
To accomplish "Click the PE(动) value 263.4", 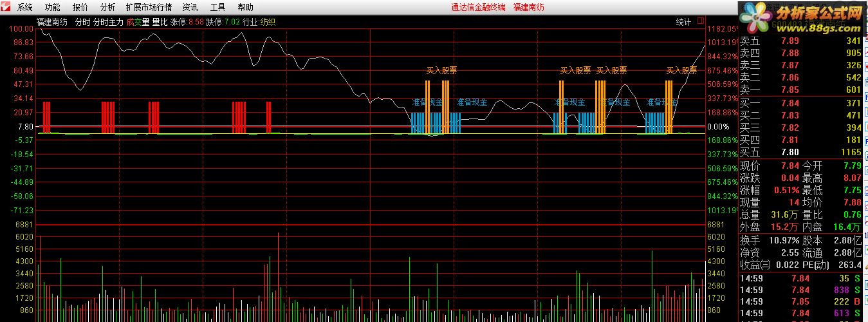I will tap(850, 265).
